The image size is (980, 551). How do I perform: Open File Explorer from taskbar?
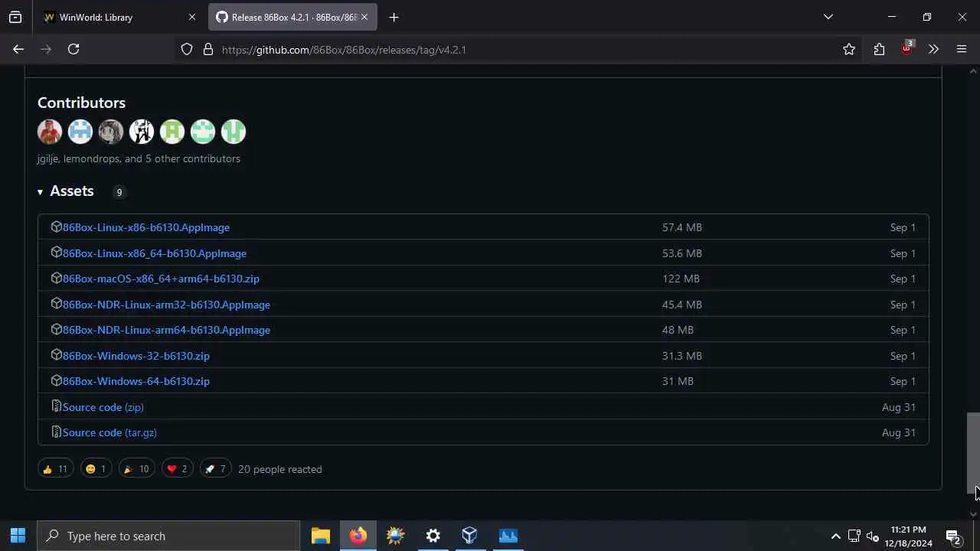(320, 536)
